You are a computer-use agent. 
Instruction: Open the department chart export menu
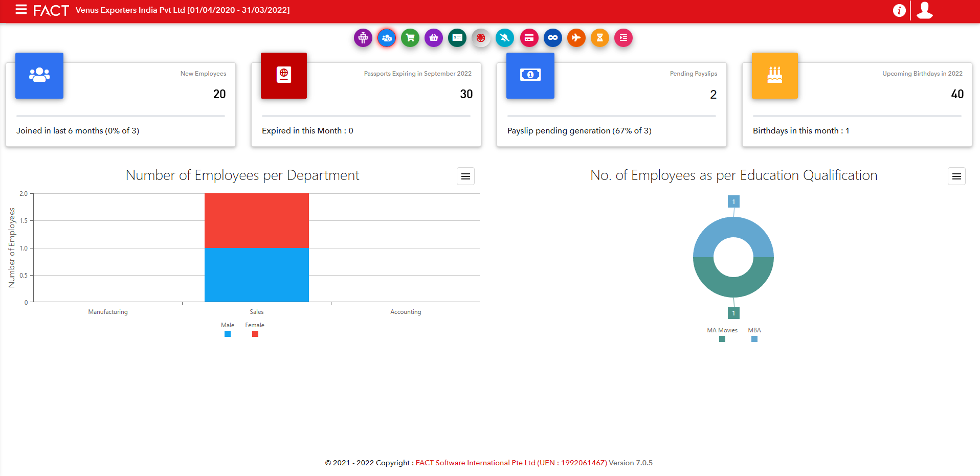[465, 176]
